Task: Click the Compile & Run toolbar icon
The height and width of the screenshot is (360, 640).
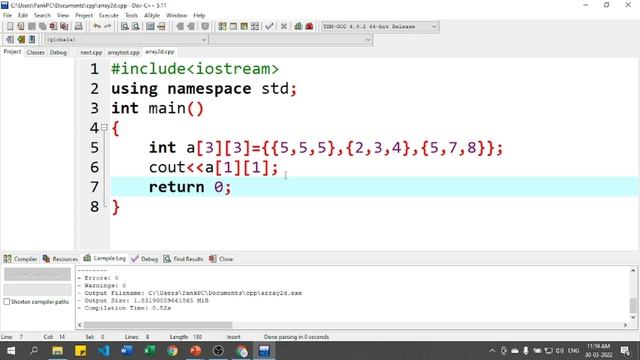Action: coord(244,27)
